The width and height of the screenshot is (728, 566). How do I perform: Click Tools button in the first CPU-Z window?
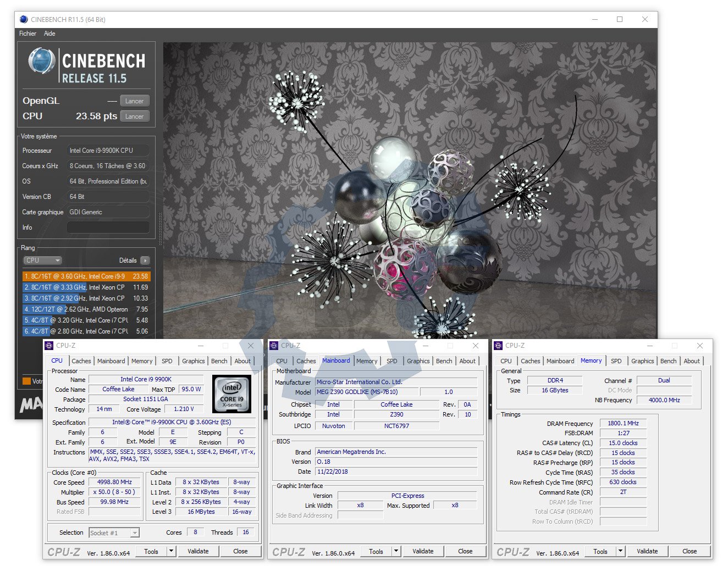[151, 551]
